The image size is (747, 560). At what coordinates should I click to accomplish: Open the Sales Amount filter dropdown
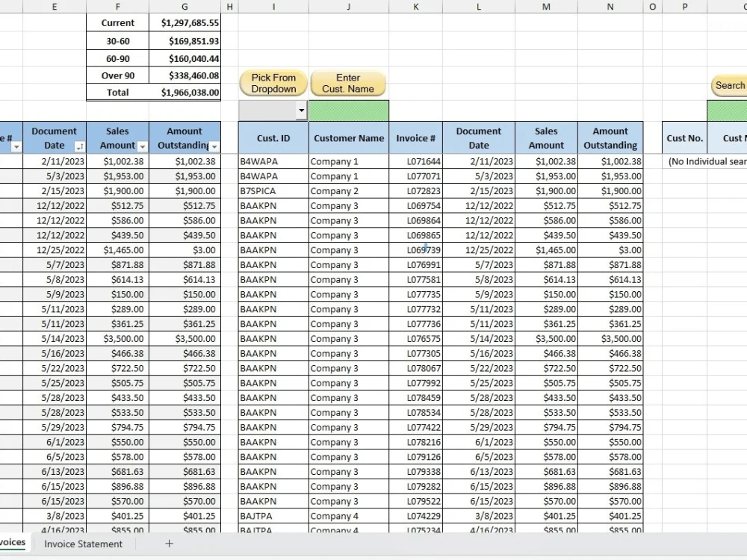142,146
